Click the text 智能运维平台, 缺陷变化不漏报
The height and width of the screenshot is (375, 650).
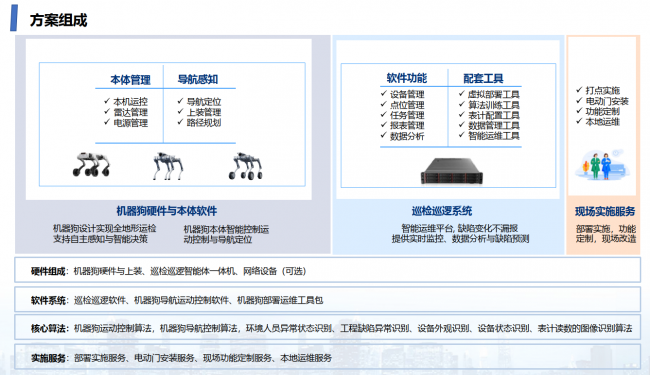[x=460, y=228]
